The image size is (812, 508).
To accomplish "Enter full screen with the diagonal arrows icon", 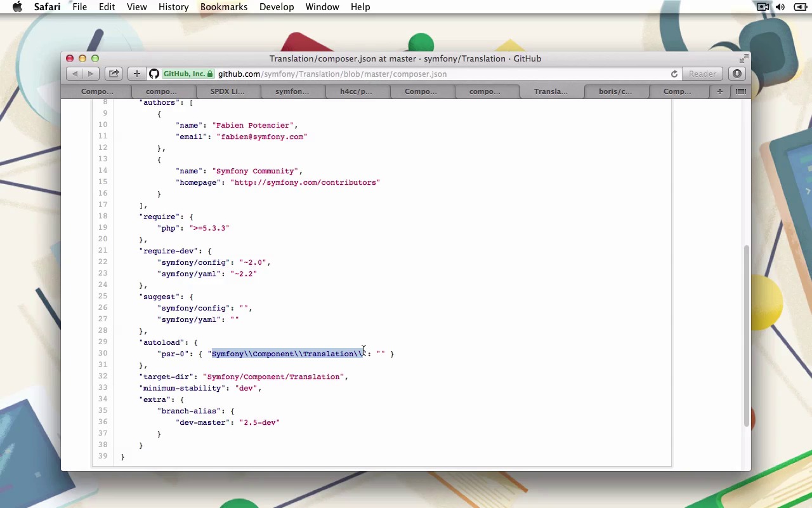I will pyautogui.click(x=743, y=58).
